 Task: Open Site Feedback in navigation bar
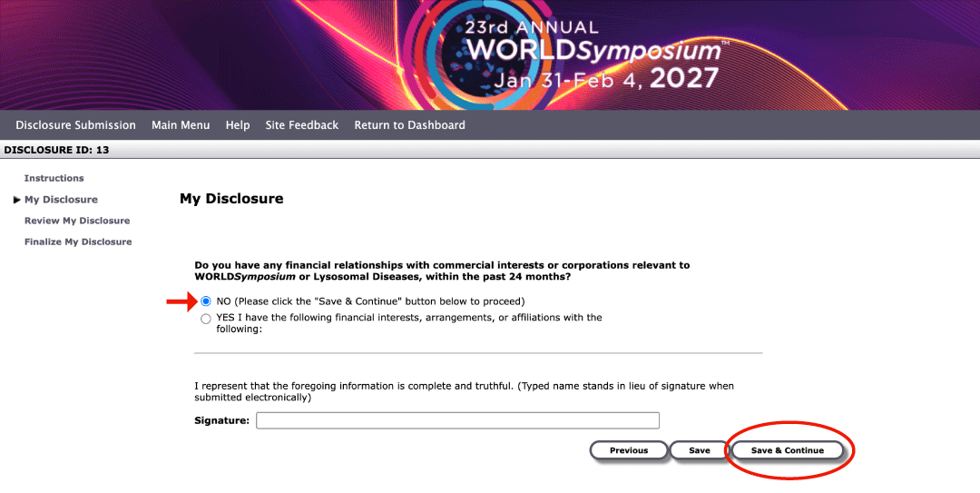pyautogui.click(x=302, y=125)
